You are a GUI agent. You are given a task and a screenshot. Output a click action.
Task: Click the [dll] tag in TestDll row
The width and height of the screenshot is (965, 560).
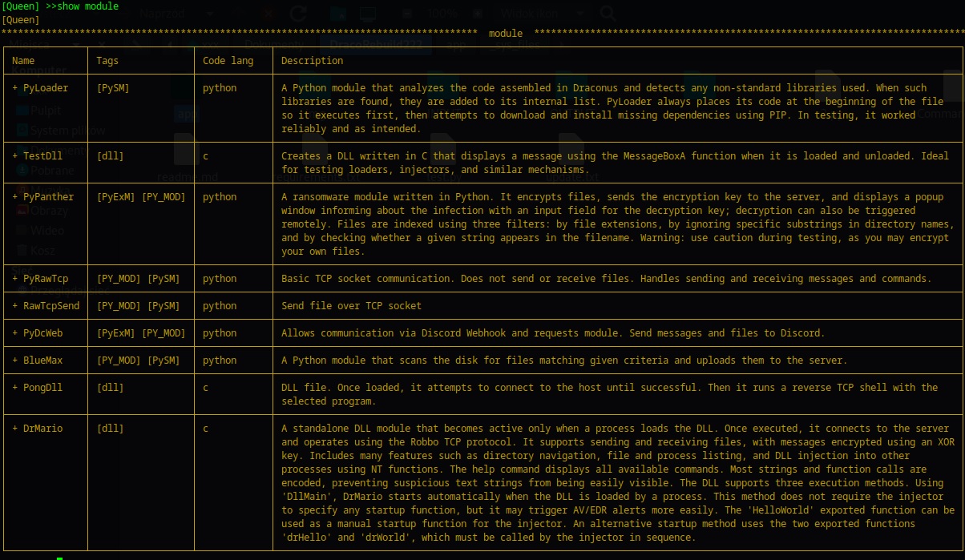(110, 156)
